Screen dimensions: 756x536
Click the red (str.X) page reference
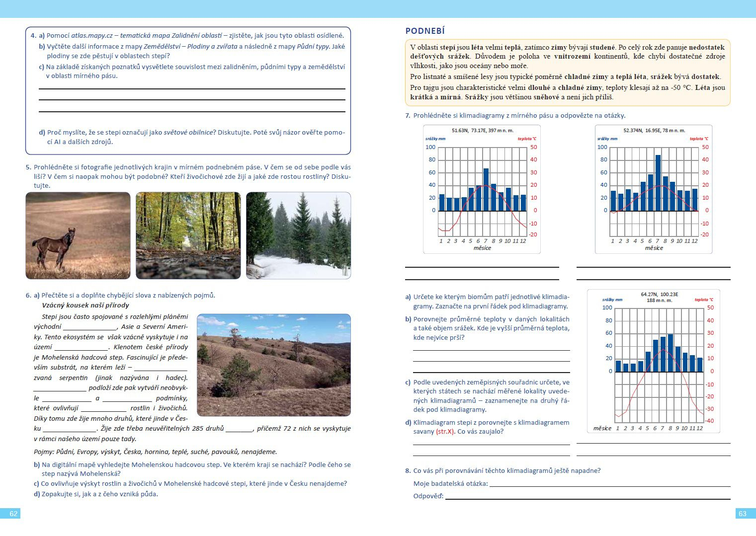point(445,432)
